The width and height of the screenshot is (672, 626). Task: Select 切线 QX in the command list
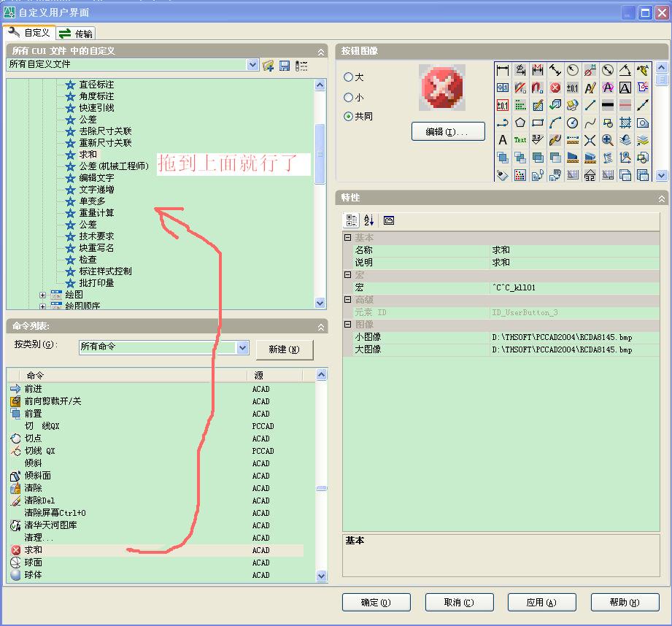156,451
